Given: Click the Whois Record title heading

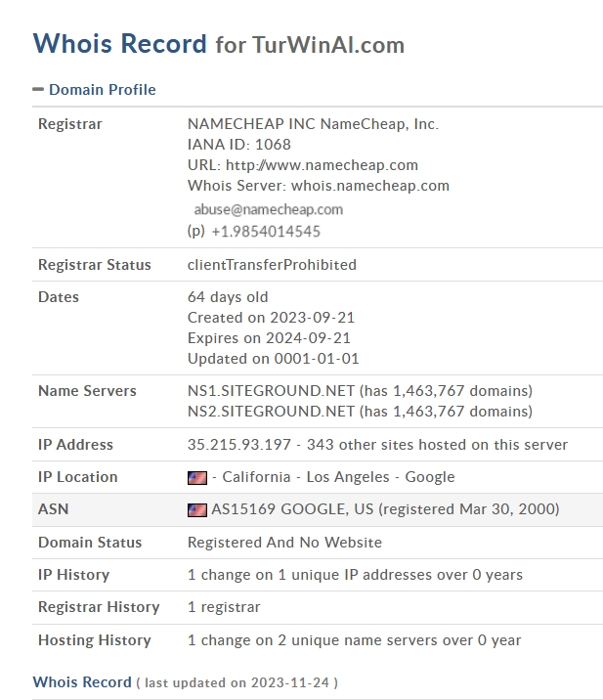Looking at the screenshot, I should coord(119,43).
